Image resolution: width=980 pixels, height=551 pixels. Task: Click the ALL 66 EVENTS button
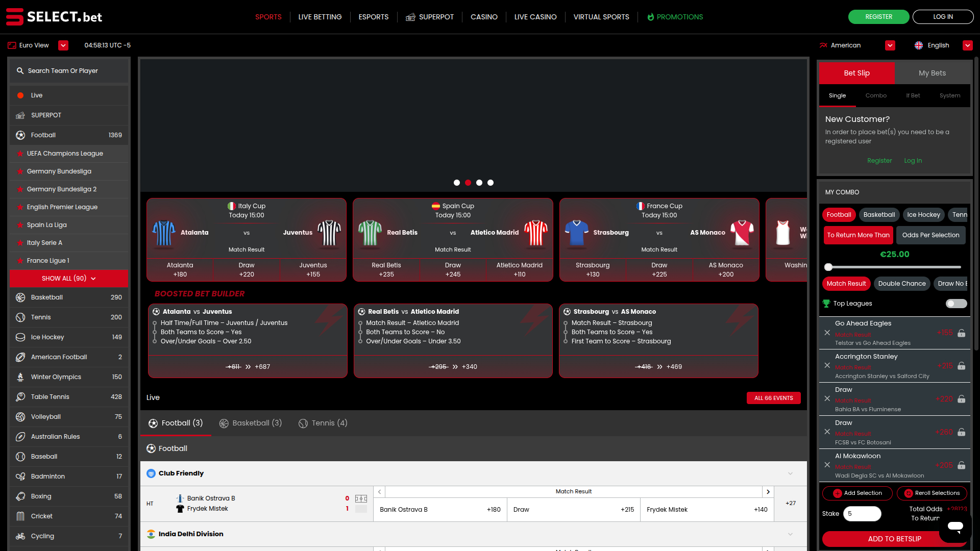(x=773, y=398)
